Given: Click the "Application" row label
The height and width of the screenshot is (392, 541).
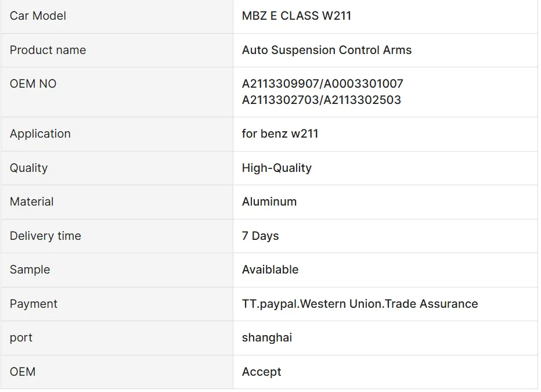Looking at the screenshot, I should (40, 134).
